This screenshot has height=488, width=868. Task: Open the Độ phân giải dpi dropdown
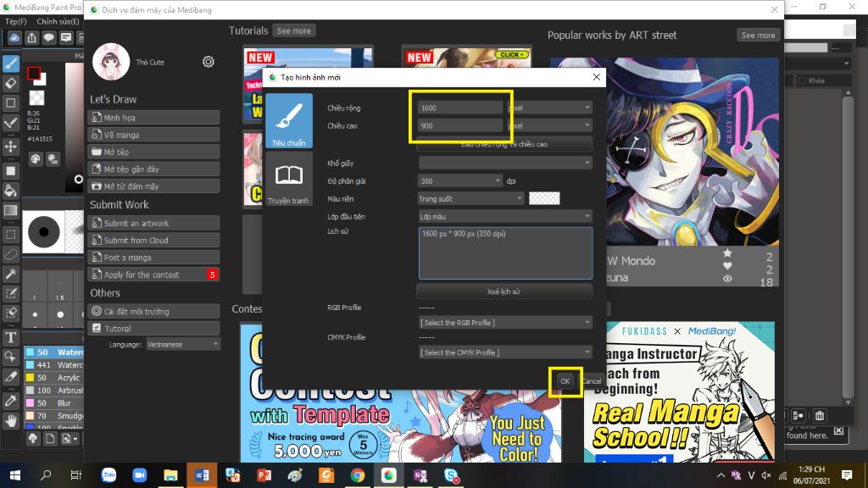point(459,181)
